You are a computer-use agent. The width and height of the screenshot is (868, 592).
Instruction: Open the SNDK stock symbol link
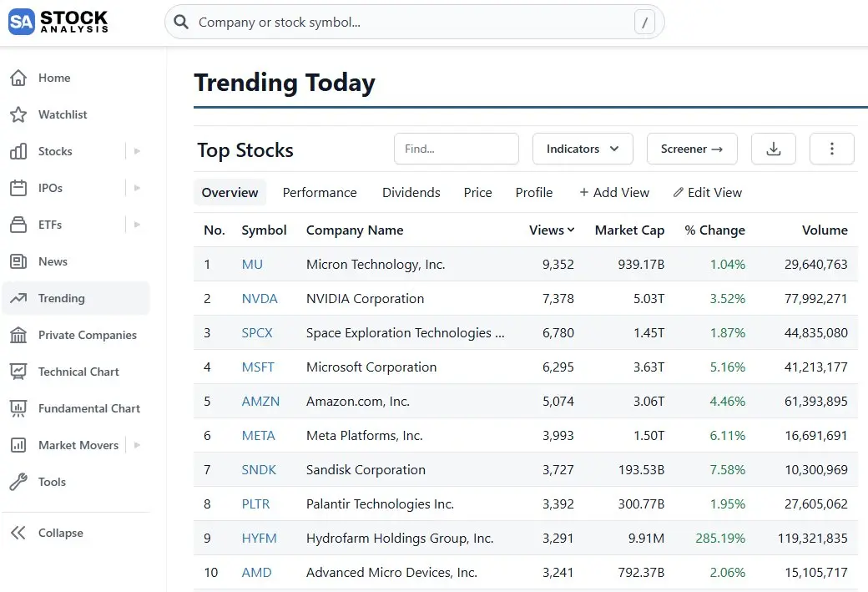click(x=259, y=469)
